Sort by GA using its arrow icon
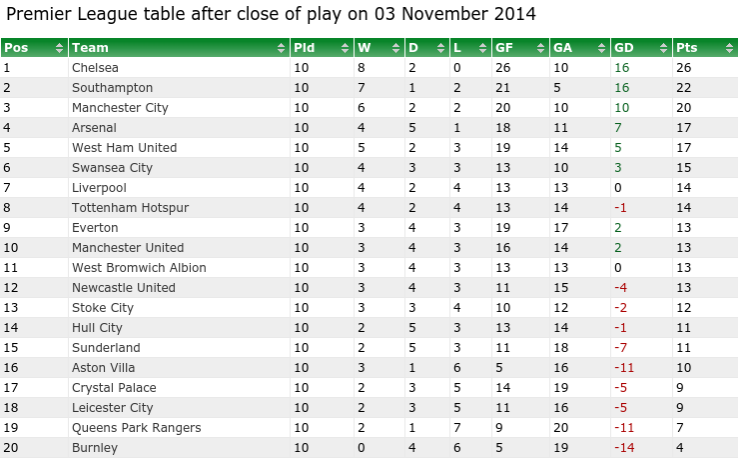738x458 pixels. point(602,48)
